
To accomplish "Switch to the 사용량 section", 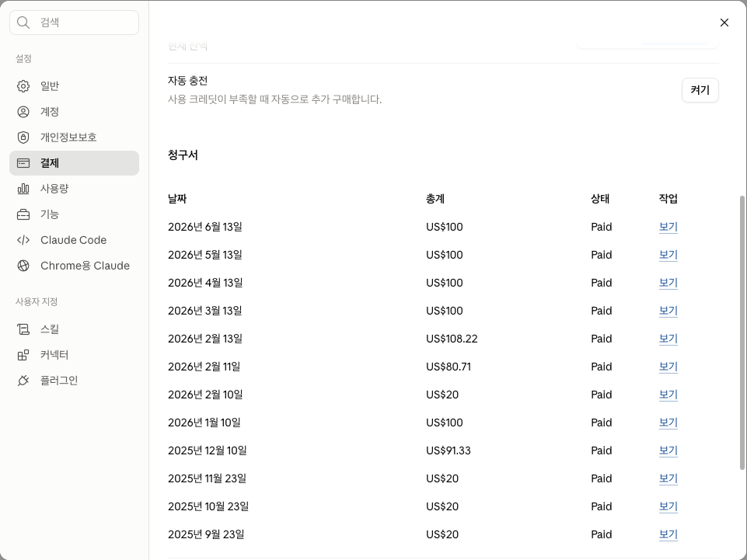I will coord(75,189).
